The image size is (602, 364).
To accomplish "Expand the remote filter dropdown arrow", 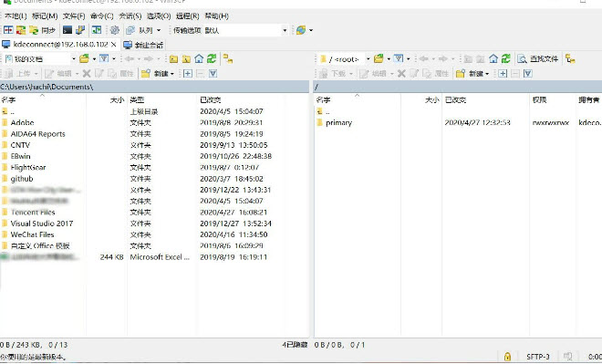I will [x=408, y=58].
